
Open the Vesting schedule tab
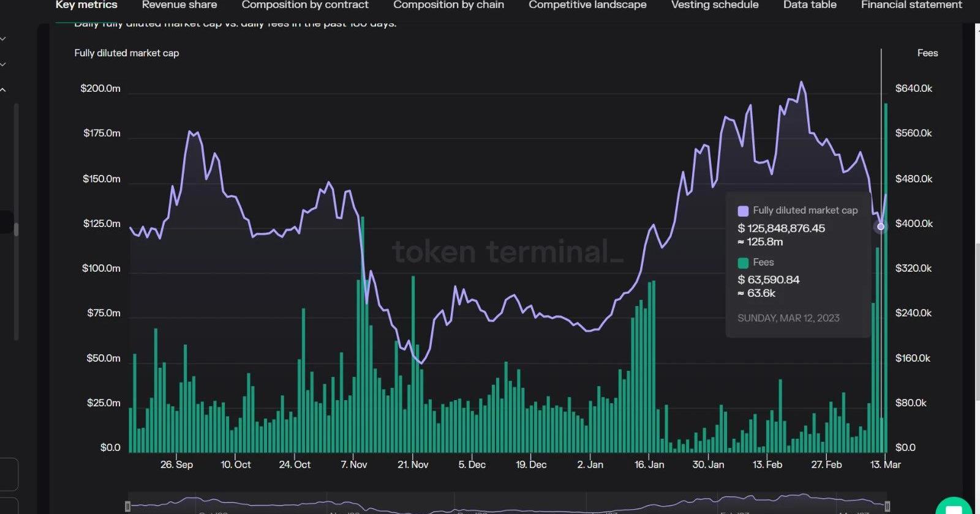point(715,5)
